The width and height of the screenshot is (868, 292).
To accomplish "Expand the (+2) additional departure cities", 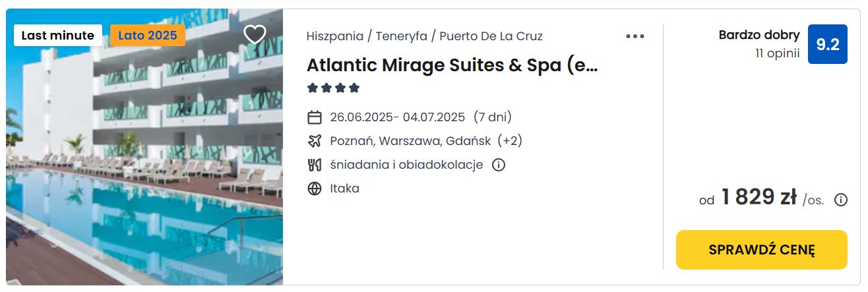I will 510,141.
